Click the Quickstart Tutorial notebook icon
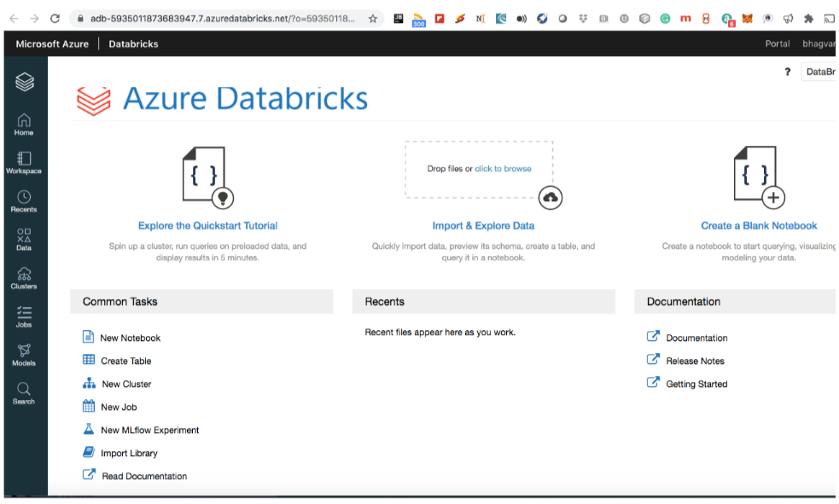The width and height of the screenshot is (839, 504). 207,177
